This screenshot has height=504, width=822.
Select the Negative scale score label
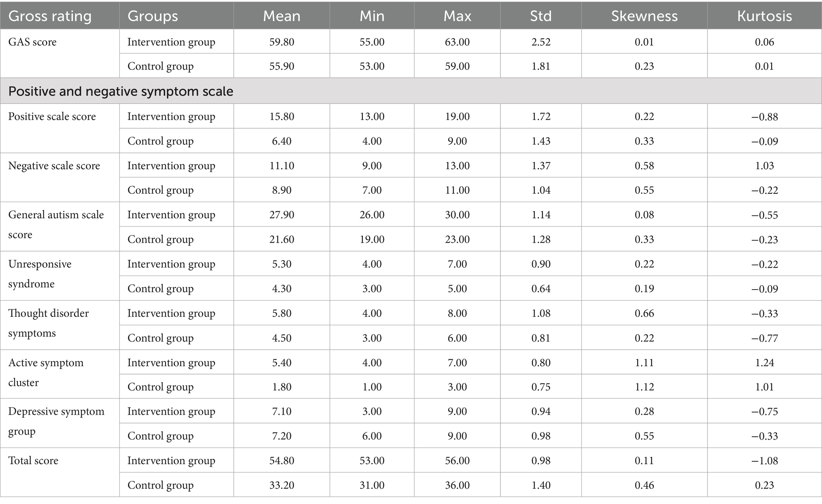click(54, 166)
